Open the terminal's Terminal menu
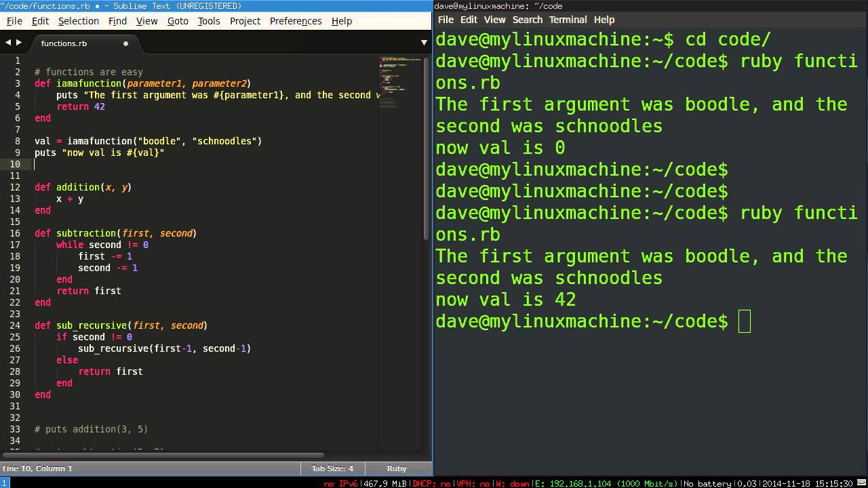The height and width of the screenshot is (488, 868). pyautogui.click(x=568, y=20)
